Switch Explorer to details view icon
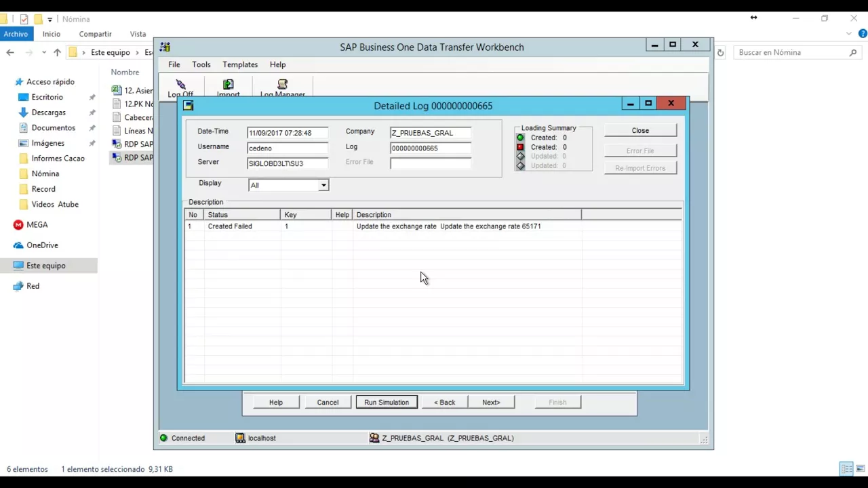The width and height of the screenshot is (868, 488). pyautogui.click(x=846, y=468)
